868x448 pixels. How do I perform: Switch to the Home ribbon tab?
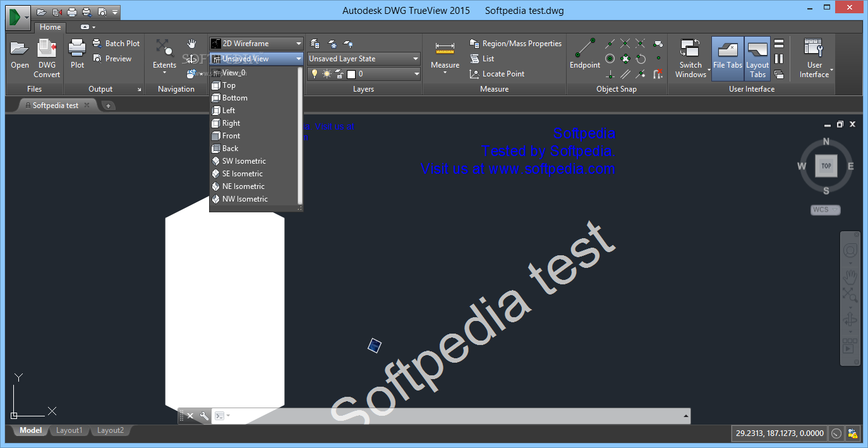[50, 27]
